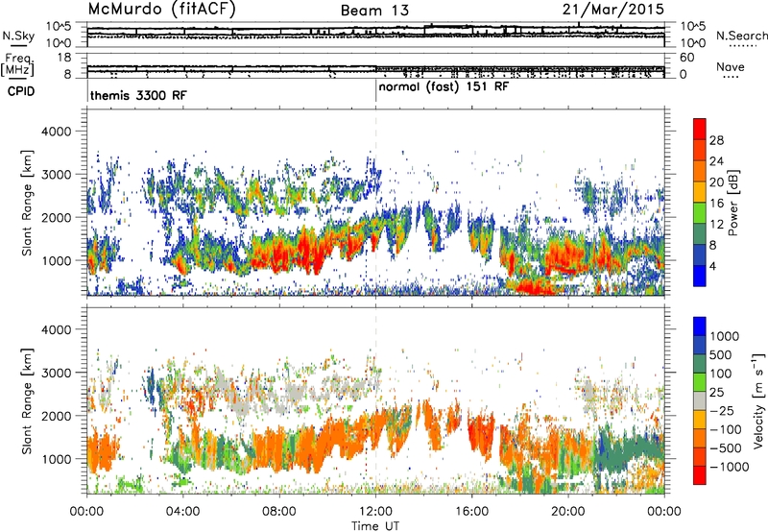The width and height of the screenshot is (768, 532).
Task: Click the '16:00' time axis label
Action: click(471, 512)
